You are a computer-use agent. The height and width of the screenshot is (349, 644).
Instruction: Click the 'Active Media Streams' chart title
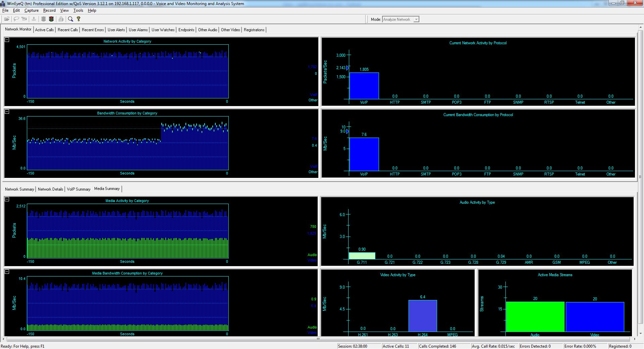(555, 275)
